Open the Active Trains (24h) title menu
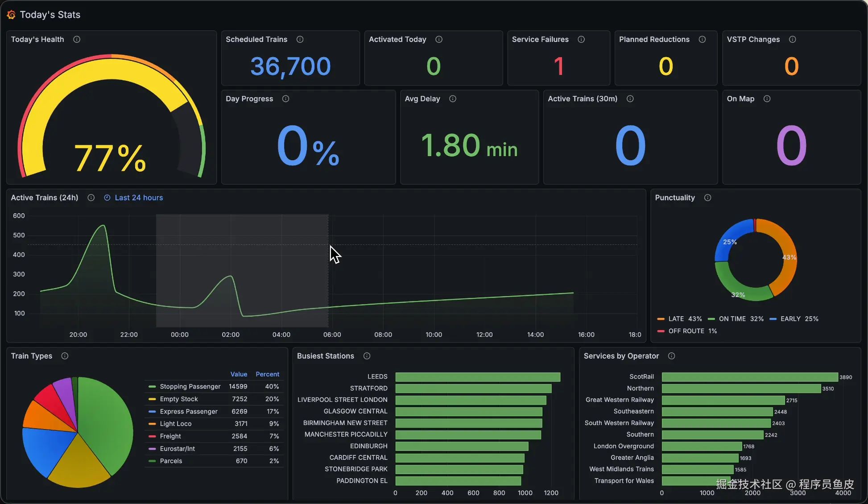This screenshot has width=868, height=504. pos(45,198)
